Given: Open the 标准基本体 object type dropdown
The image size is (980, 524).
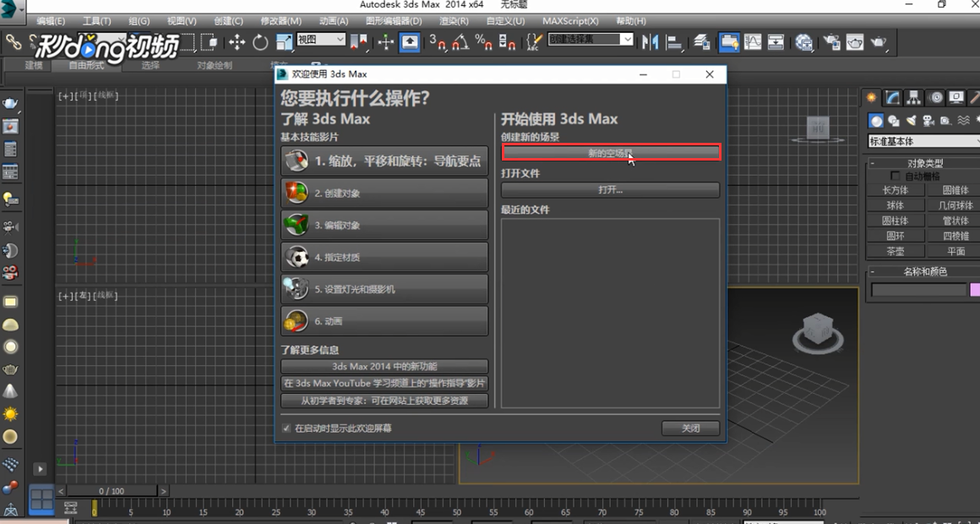Looking at the screenshot, I should pos(923,141).
